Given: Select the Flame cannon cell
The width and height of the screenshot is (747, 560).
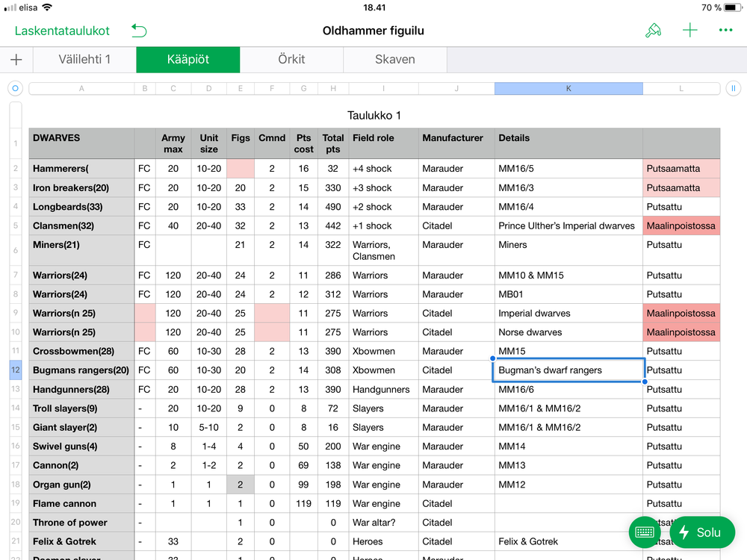Looking at the screenshot, I should (x=81, y=503).
